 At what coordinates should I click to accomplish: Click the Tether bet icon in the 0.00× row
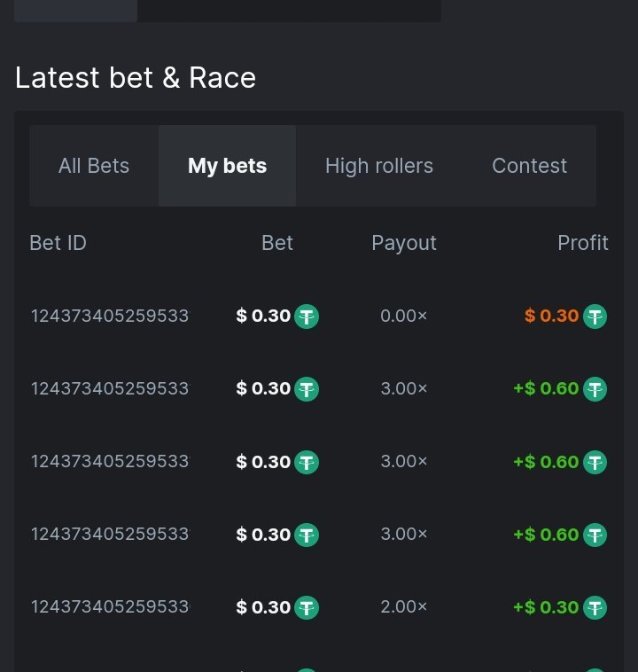(x=307, y=316)
